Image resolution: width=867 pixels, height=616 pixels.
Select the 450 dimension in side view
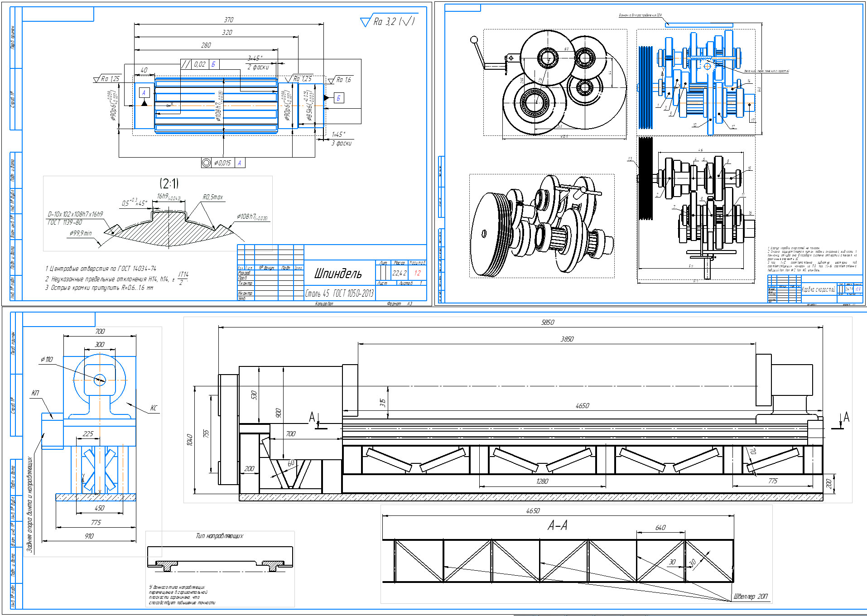tap(100, 508)
